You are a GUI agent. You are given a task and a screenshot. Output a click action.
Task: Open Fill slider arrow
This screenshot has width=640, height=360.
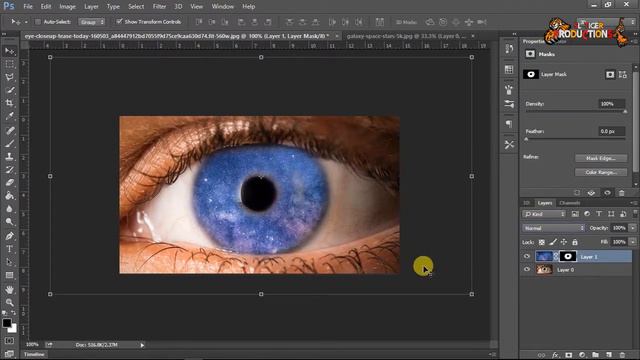click(633, 242)
